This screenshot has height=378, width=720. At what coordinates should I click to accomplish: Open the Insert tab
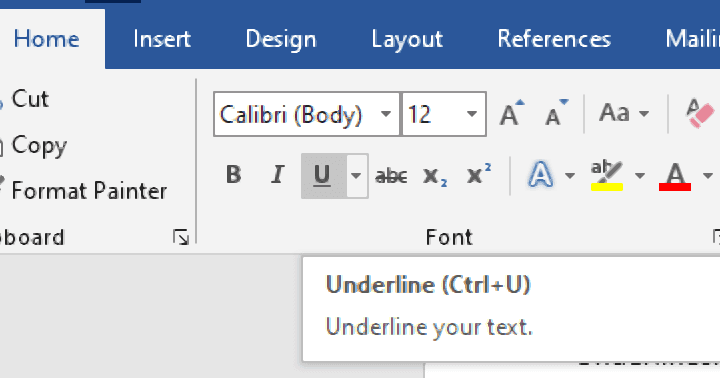(x=162, y=39)
